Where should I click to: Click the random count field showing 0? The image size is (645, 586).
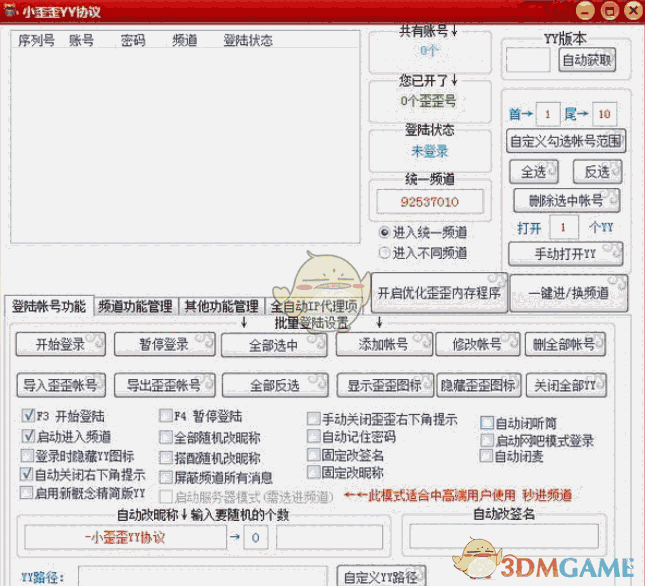tap(256, 537)
